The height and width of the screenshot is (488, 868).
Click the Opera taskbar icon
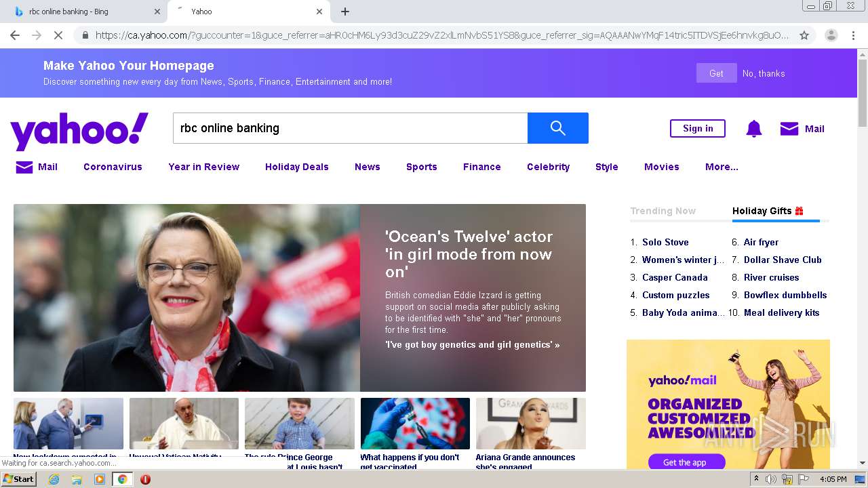coord(145,479)
